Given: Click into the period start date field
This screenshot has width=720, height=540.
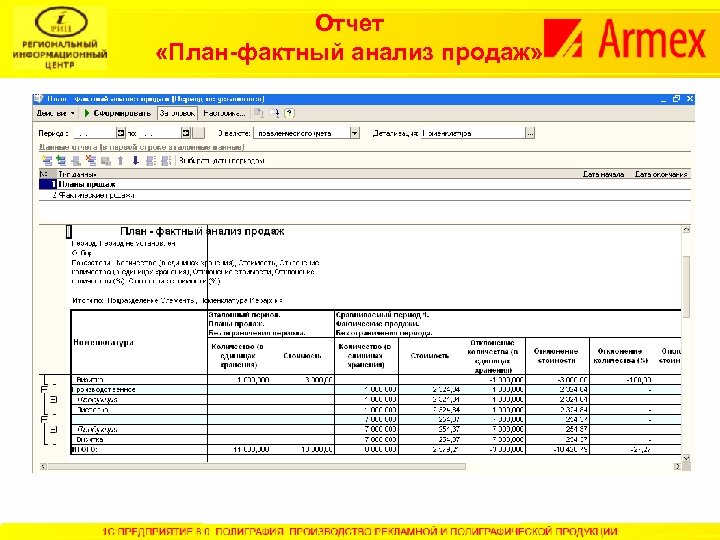Looking at the screenshot, I should (x=95, y=133).
